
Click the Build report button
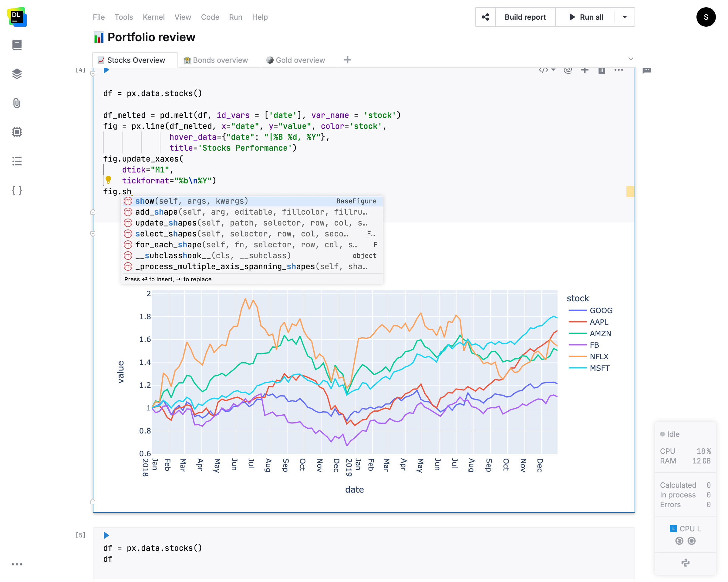525,17
